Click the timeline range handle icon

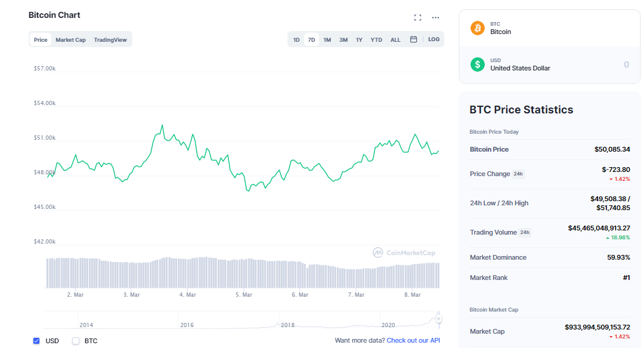click(439, 319)
